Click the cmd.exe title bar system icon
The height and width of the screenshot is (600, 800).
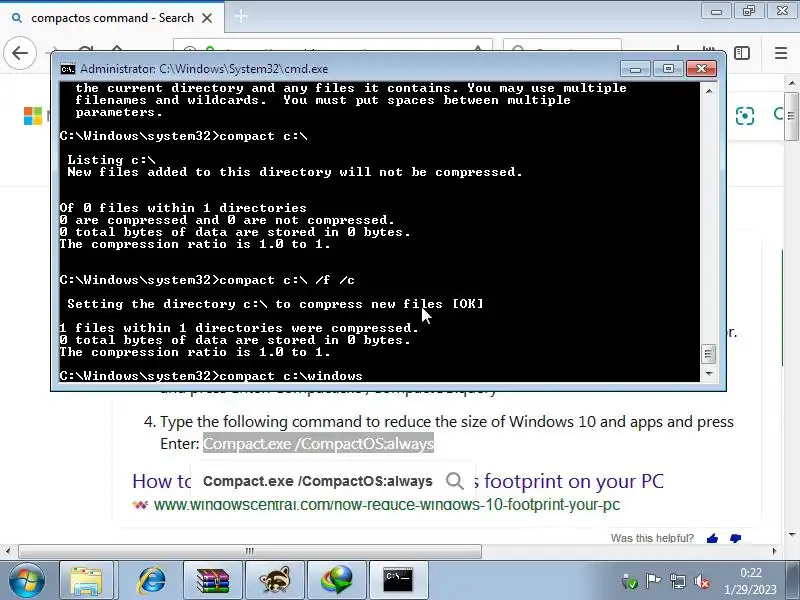click(67, 69)
